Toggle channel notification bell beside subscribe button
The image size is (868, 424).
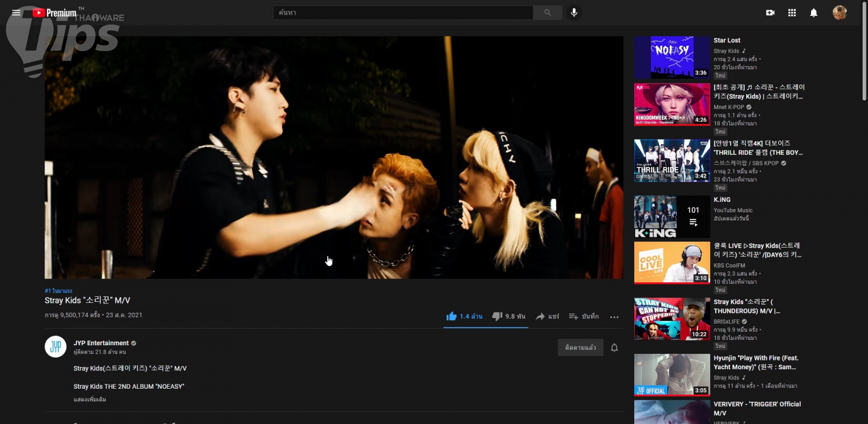point(614,347)
